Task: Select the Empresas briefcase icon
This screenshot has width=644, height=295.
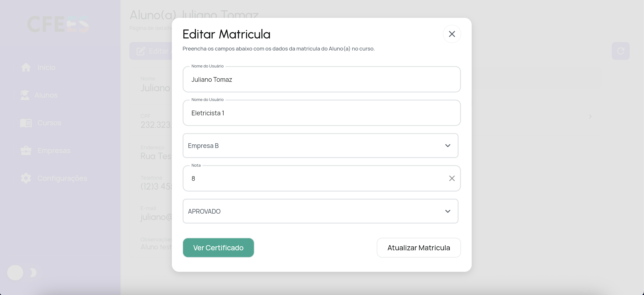Action: click(26, 151)
